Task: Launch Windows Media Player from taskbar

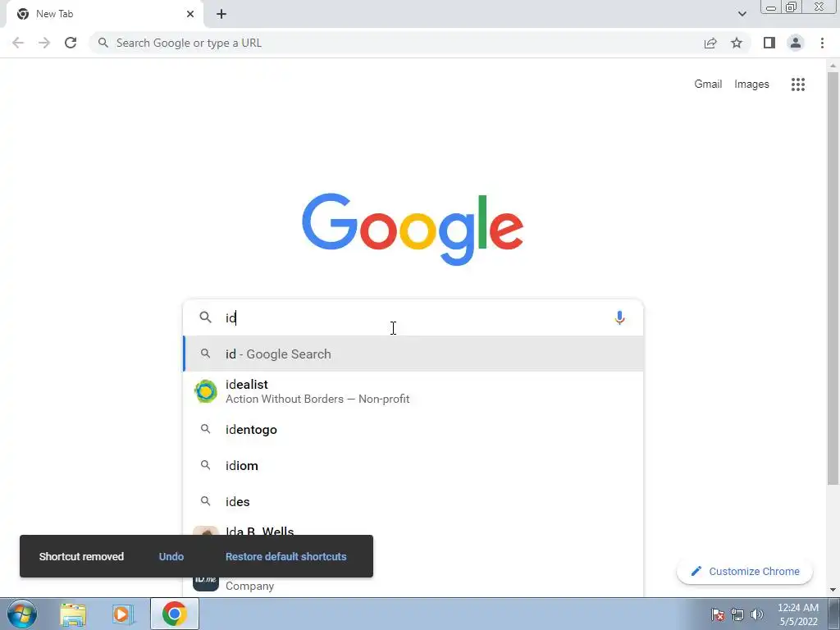Action: tap(123, 614)
